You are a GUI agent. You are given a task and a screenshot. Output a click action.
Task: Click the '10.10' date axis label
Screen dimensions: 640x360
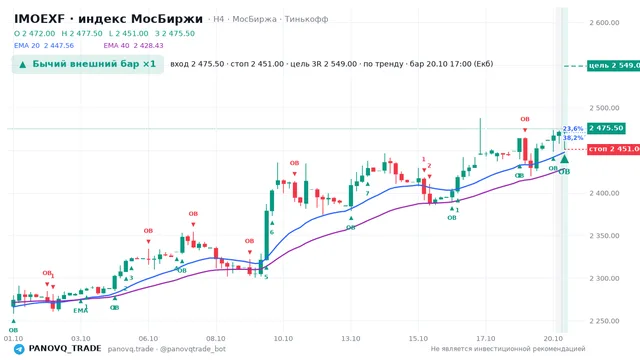[283, 339]
